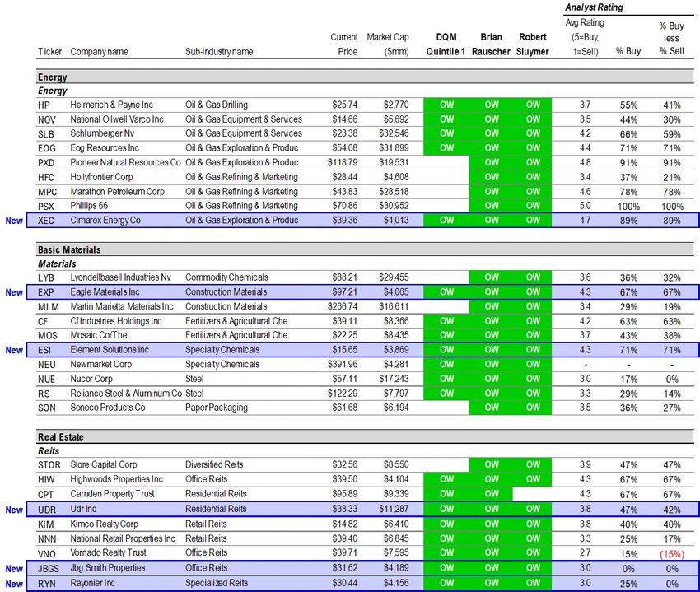The height and width of the screenshot is (592, 700).
Task: Click the "$30.44" price for Rayonier Inc
Action: tap(344, 583)
